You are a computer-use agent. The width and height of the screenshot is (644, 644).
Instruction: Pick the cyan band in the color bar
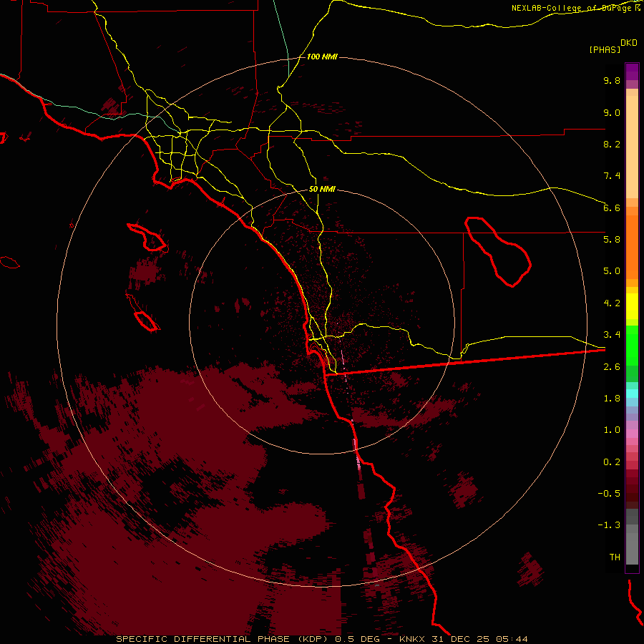[x=632, y=394]
